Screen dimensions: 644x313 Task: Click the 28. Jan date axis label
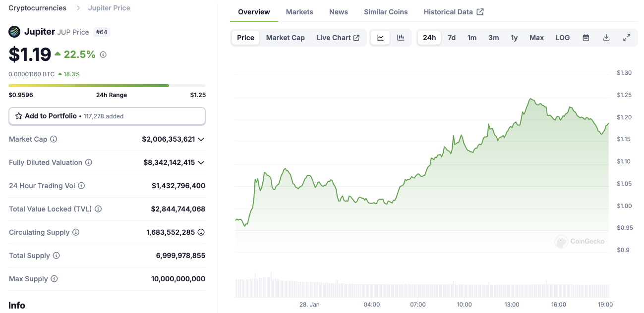click(x=309, y=305)
